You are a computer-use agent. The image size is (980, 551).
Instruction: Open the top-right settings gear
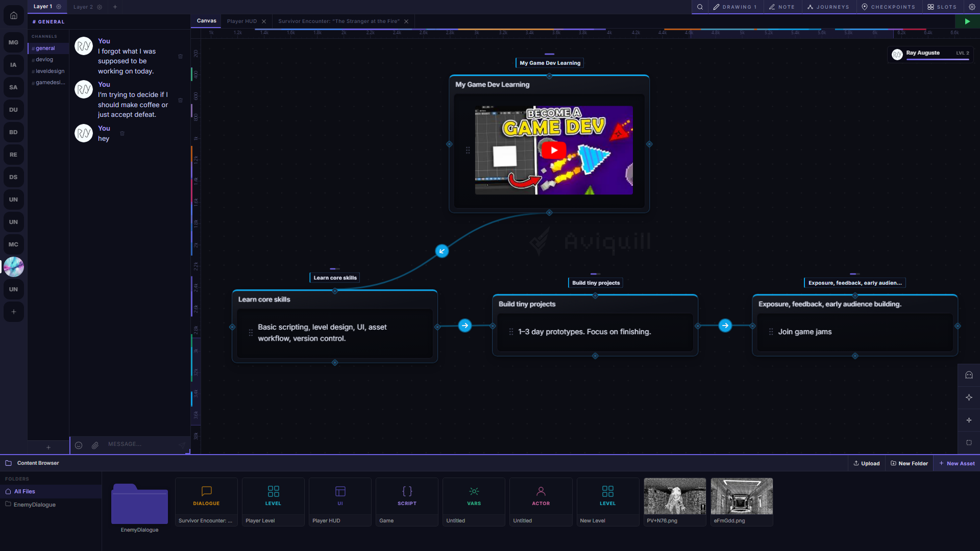coord(972,7)
